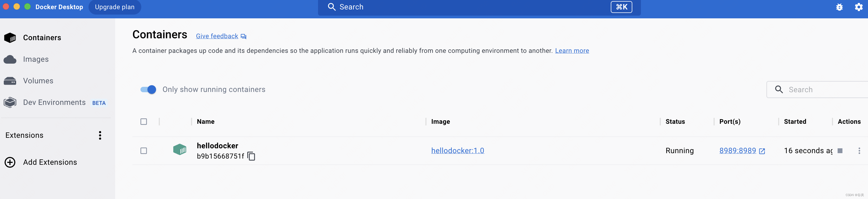This screenshot has height=199, width=868.
Task: Sort by Status column header
Action: [675, 122]
